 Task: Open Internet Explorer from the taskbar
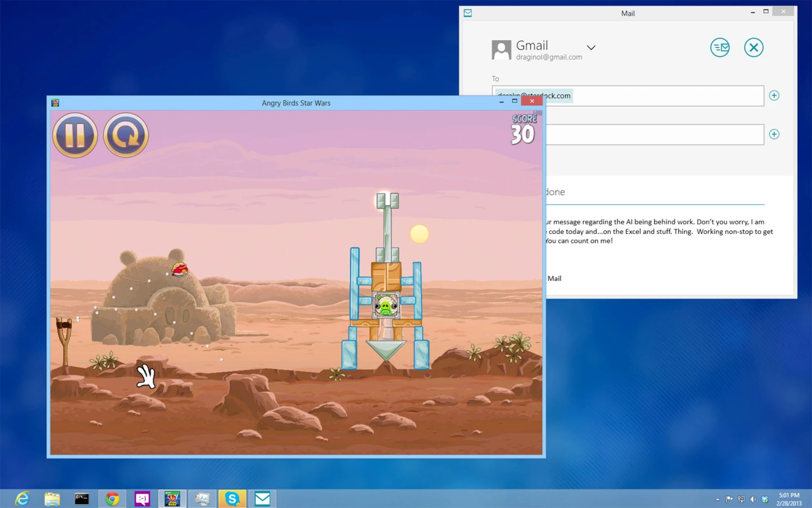coord(22,498)
